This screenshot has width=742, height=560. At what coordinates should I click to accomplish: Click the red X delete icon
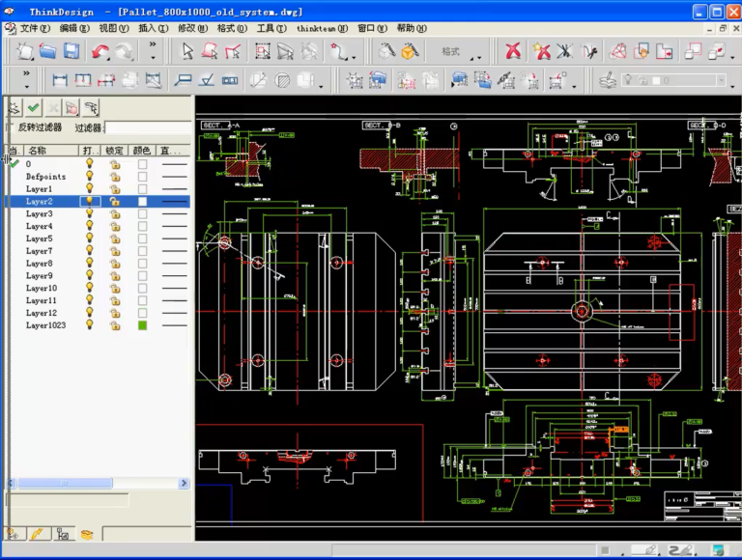(513, 51)
